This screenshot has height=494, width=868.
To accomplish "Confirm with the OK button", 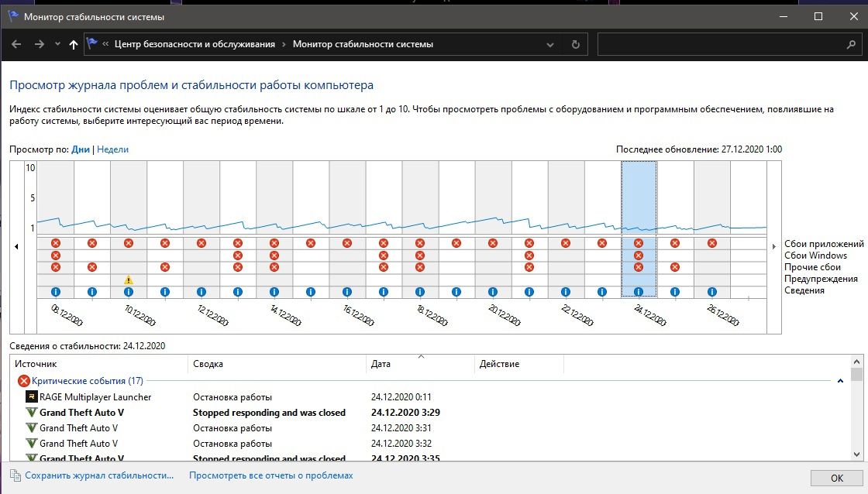I will pyautogui.click(x=836, y=478).
